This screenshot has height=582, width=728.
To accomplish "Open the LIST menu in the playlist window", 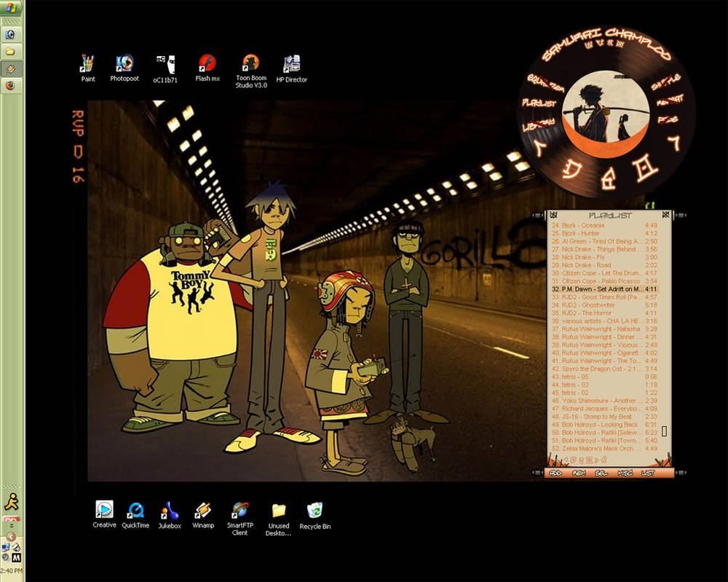I will pyautogui.click(x=648, y=473).
